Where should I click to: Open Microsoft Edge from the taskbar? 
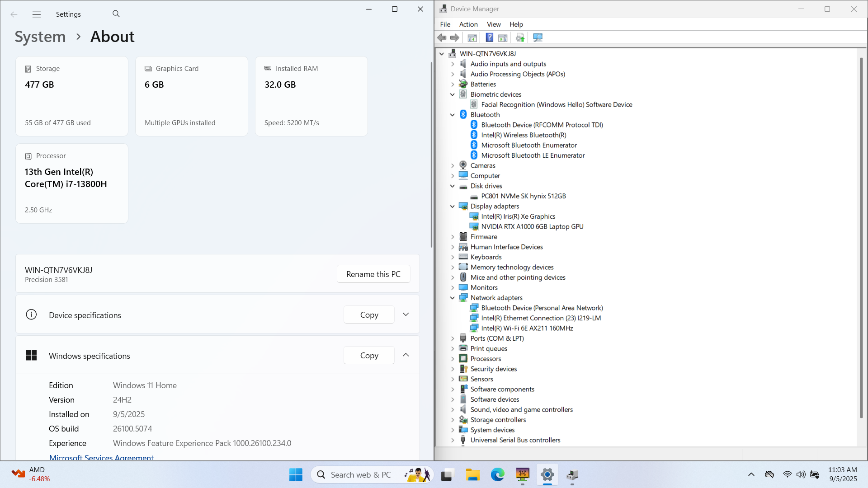point(497,475)
